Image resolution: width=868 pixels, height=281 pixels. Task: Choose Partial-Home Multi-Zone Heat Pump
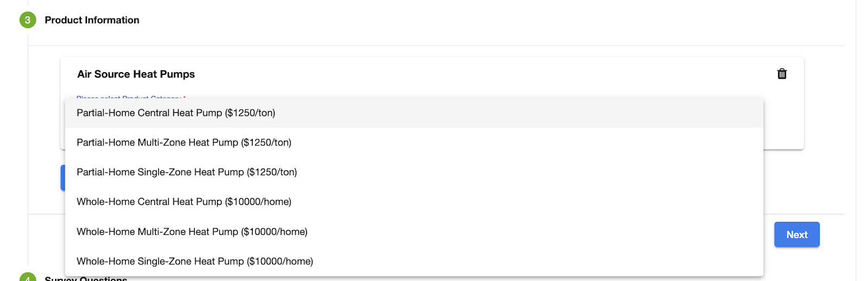[184, 143]
